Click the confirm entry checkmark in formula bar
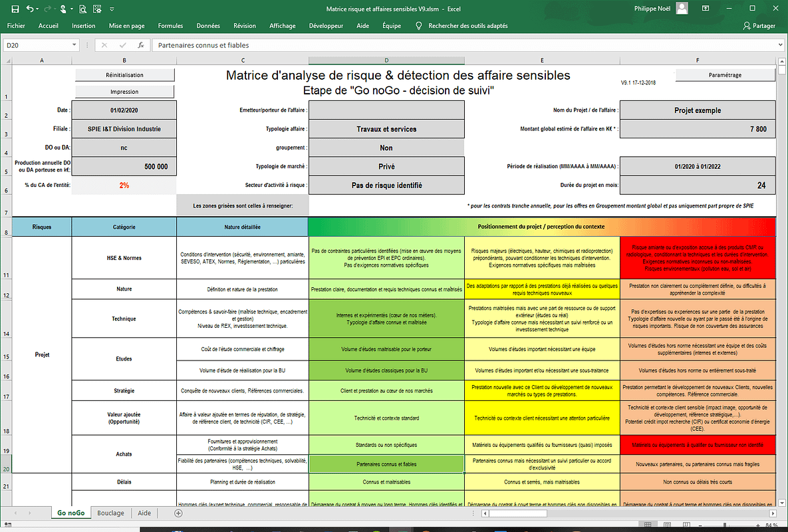Screen dimensions: 788x532 click(122, 45)
